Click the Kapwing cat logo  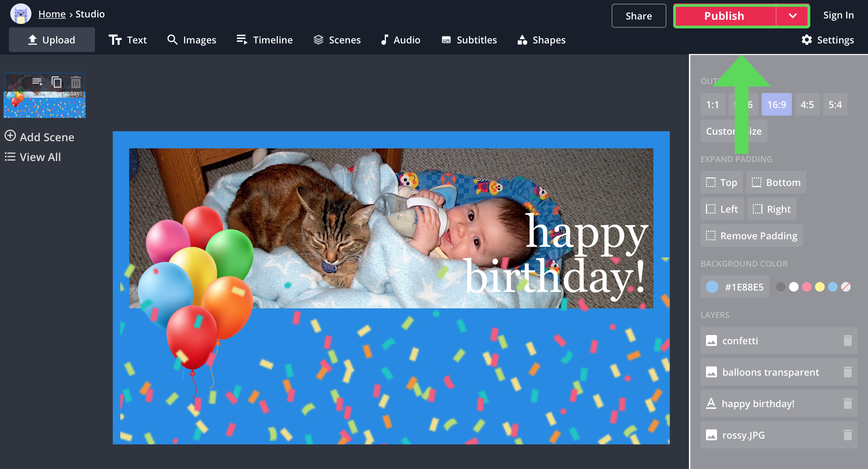[21, 14]
